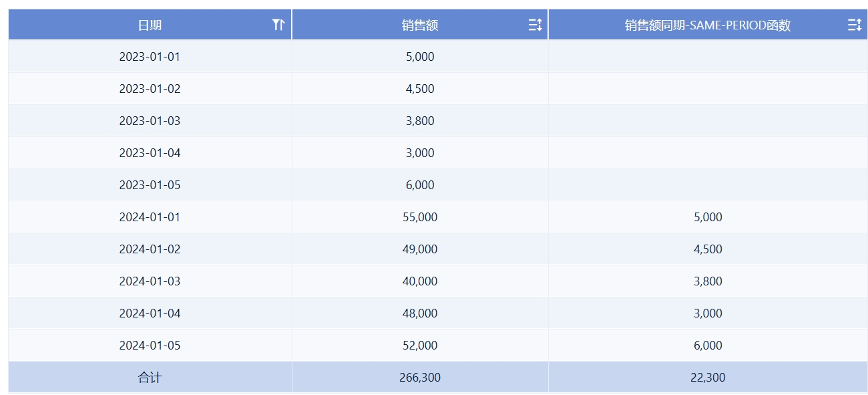This screenshot has height=395, width=868.
Task: Click the 52,000 sales cell
Action: click(420, 346)
